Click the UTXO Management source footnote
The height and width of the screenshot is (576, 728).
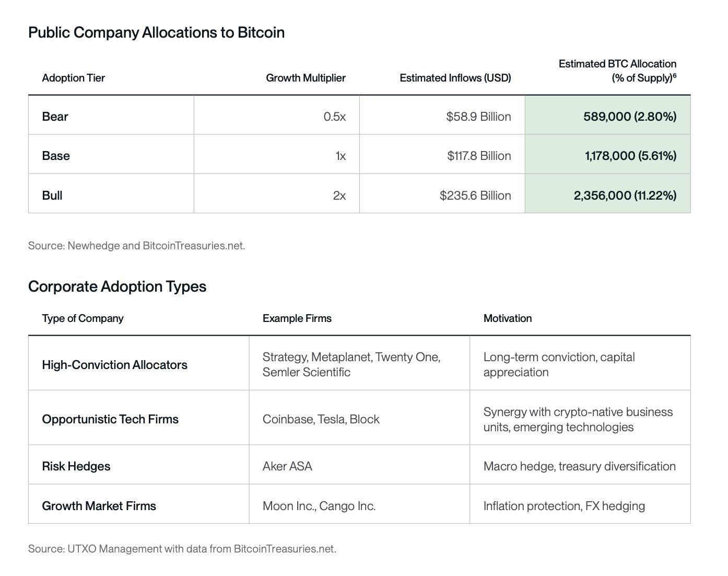pos(182,549)
